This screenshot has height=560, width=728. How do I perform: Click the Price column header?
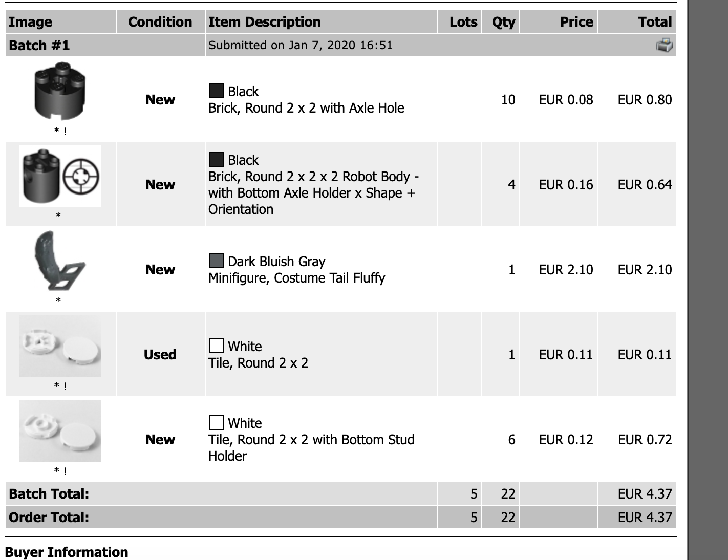pyautogui.click(x=576, y=22)
